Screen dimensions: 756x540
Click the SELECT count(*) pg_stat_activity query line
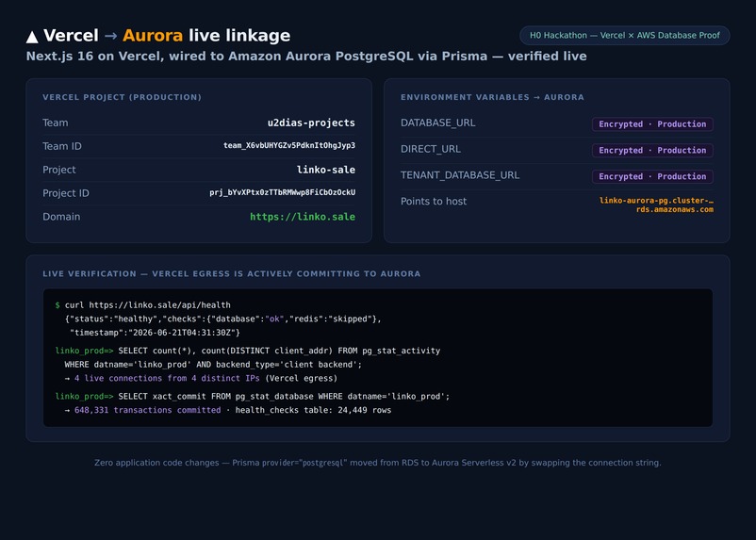point(279,351)
